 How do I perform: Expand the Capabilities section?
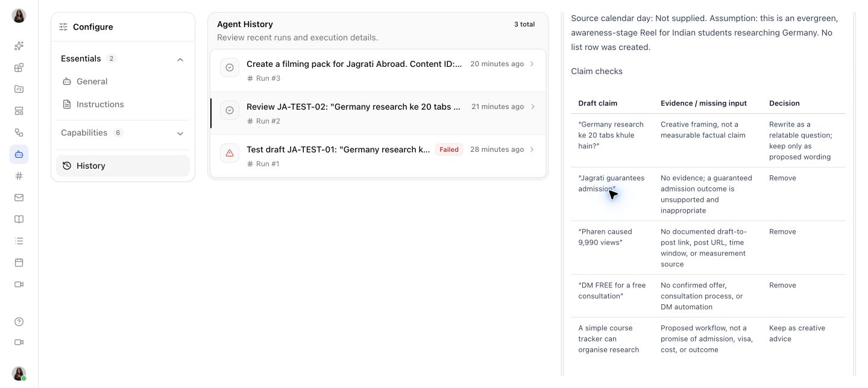pyautogui.click(x=180, y=133)
